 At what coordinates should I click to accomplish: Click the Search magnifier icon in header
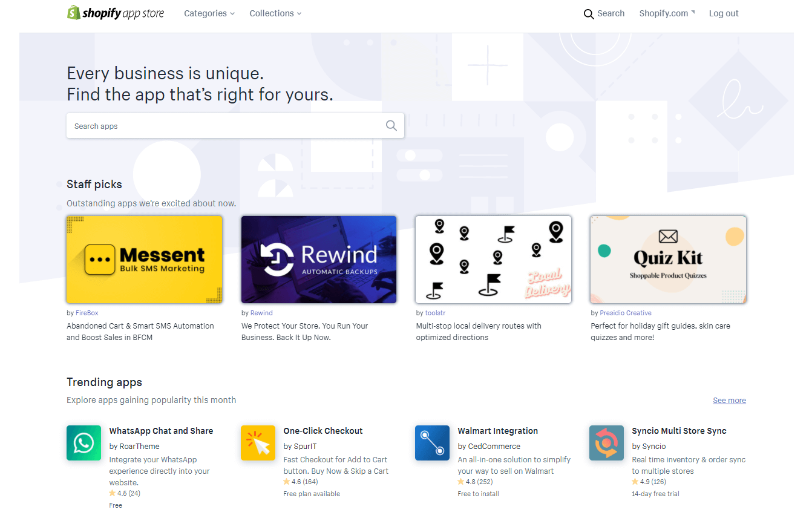(x=589, y=14)
